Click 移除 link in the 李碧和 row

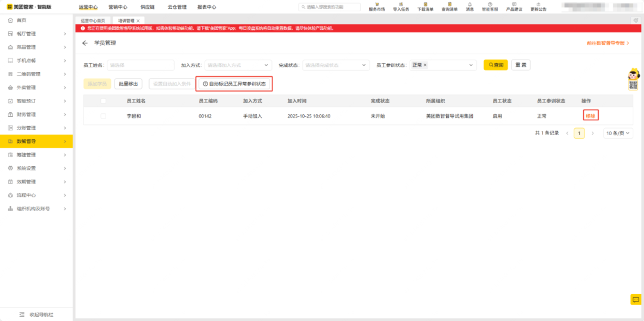coord(590,116)
